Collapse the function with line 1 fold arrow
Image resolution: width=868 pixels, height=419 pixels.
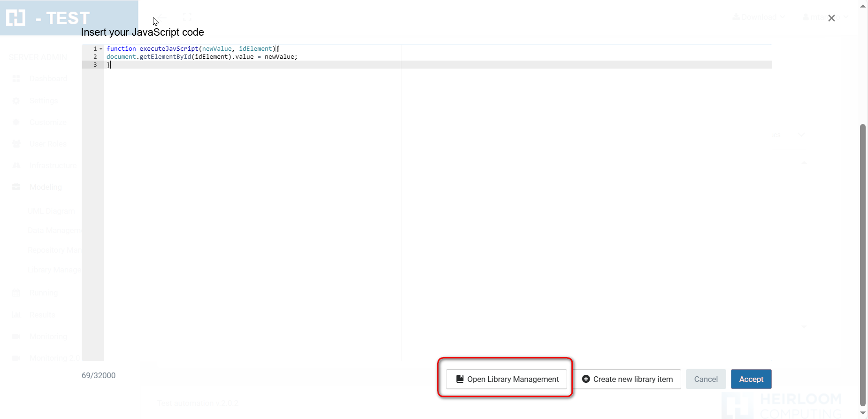101,49
